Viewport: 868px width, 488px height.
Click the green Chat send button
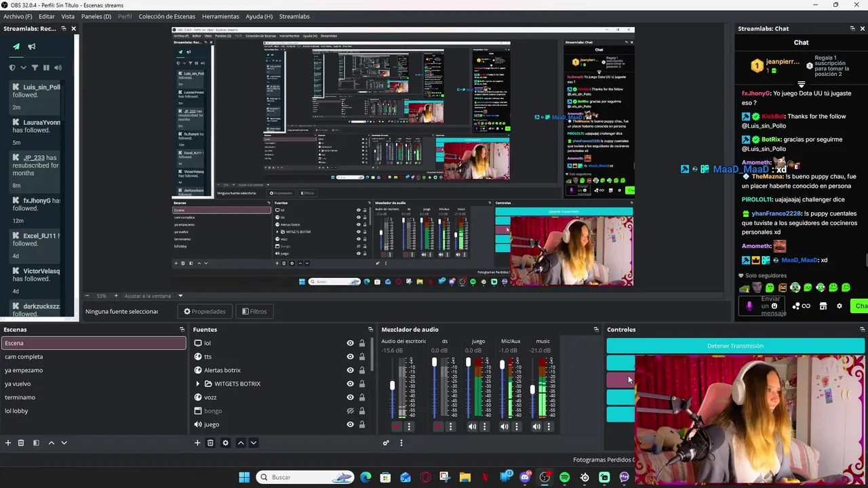[860, 306]
